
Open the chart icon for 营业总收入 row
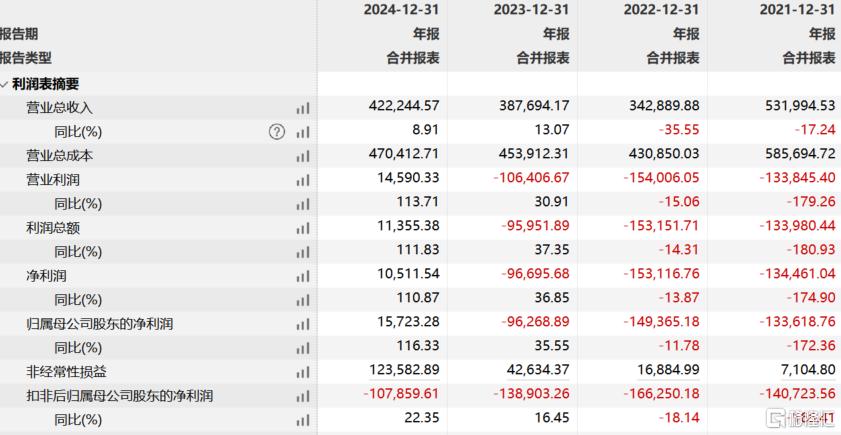(302, 108)
